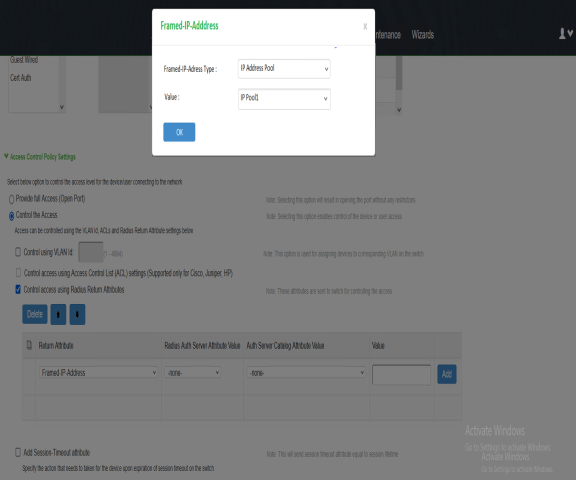Screen dimensions: 576x480
Task: Click the Delete button
Action: click(x=35, y=314)
